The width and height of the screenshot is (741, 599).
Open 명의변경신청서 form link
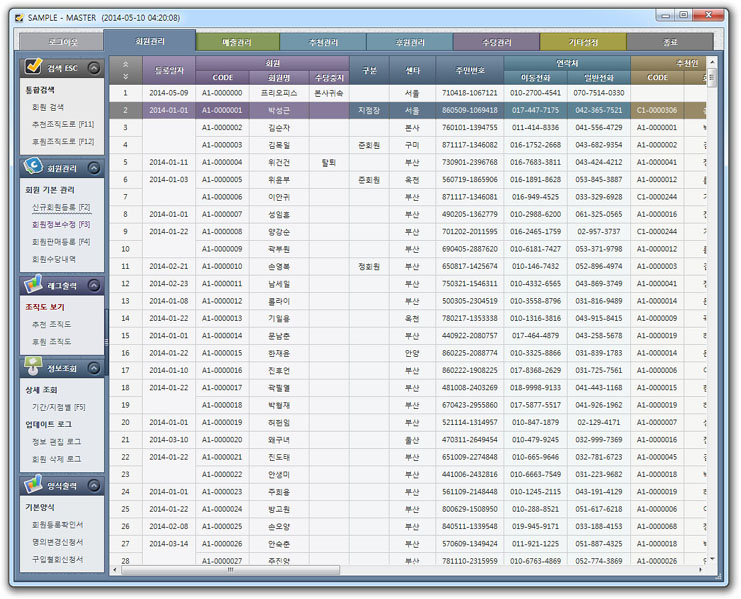pos(57,542)
